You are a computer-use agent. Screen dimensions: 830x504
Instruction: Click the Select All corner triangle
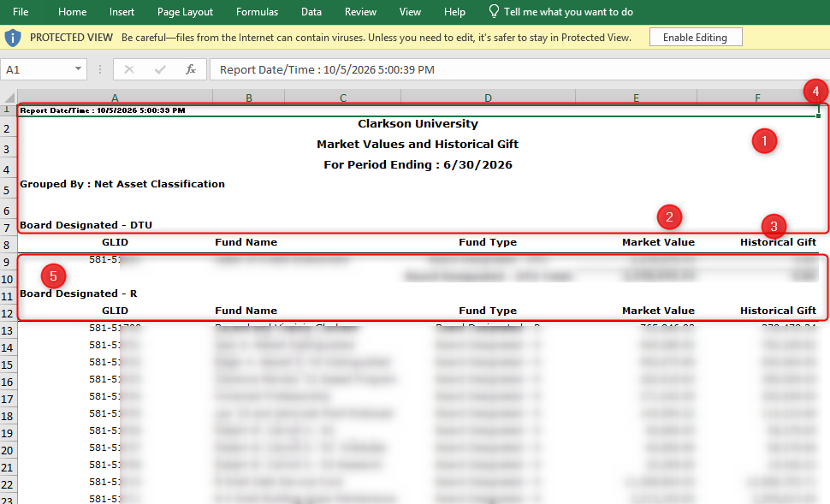coord(9,97)
